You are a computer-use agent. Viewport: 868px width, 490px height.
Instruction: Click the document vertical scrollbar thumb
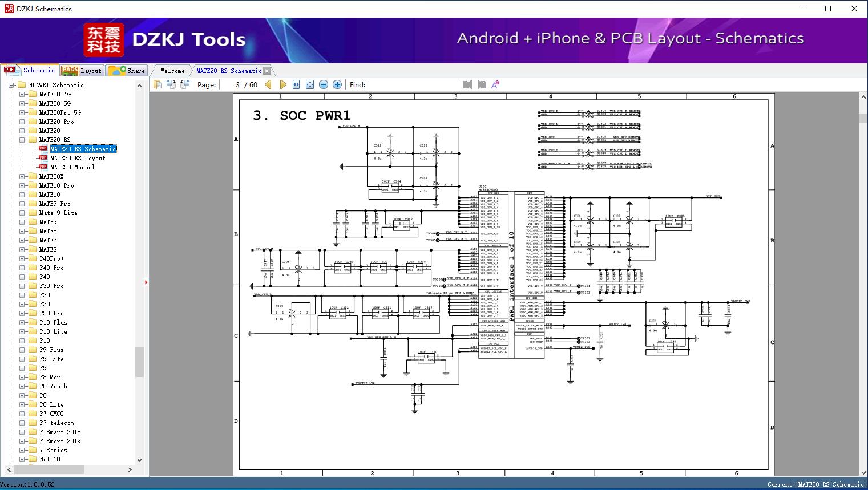coord(863,118)
